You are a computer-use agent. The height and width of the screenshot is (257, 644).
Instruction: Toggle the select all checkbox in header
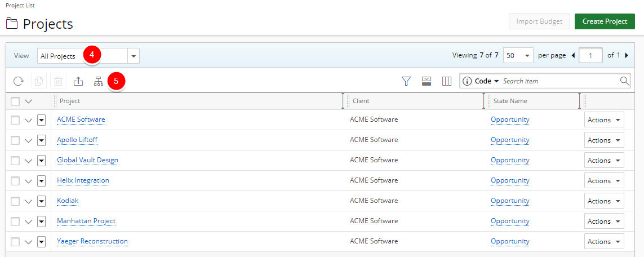tap(15, 101)
